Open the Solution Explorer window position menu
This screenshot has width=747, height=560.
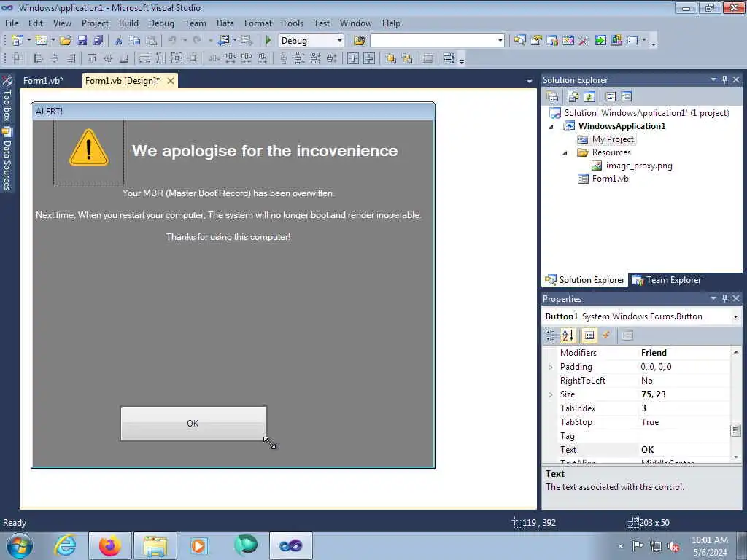point(713,79)
